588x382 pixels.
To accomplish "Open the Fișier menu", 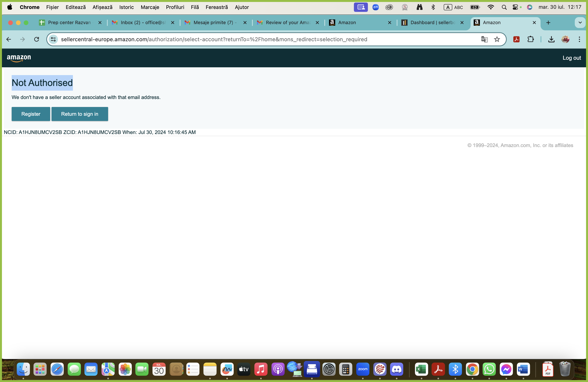I will pyautogui.click(x=52, y=7).
